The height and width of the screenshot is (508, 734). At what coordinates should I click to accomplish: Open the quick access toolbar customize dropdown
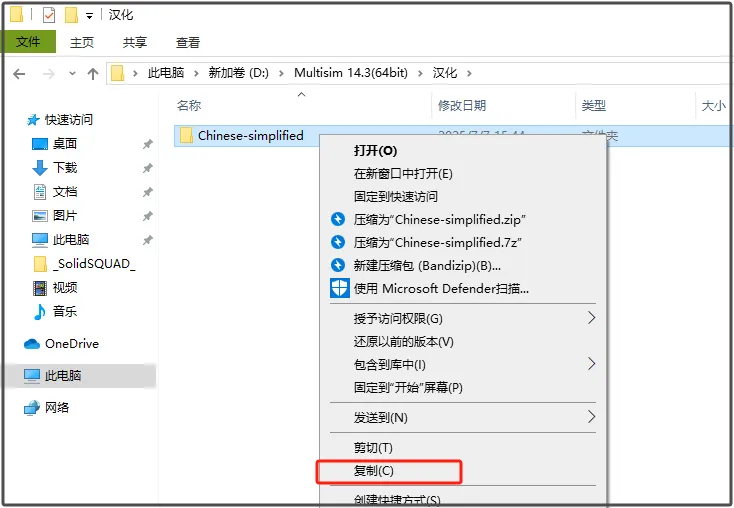pyautogui.click(x=89, y=16)
